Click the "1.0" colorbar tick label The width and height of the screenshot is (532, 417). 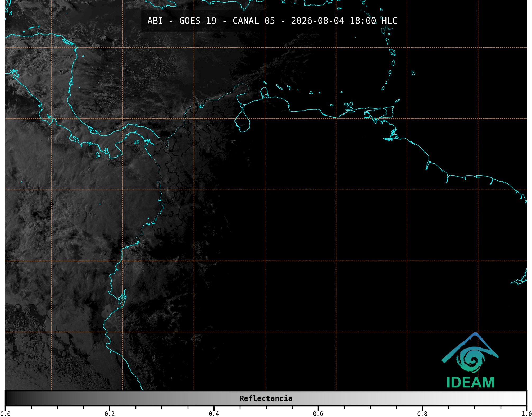click(x=526, y=414)
